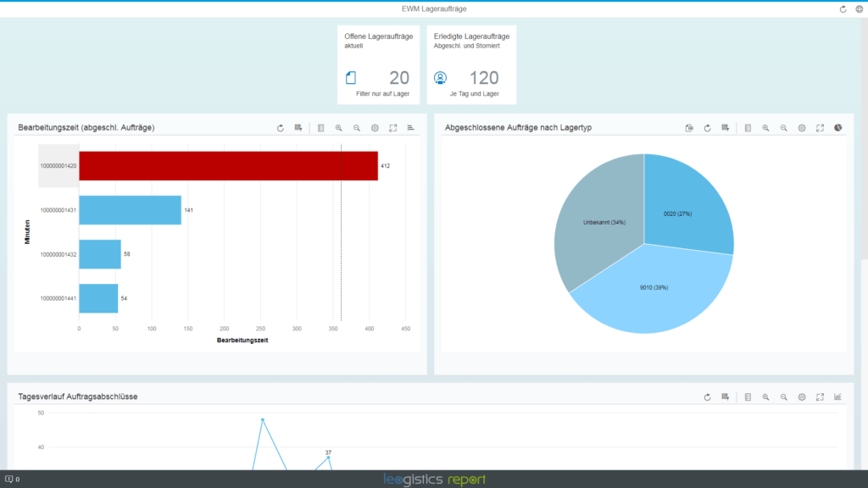868x488 pixels.
Task: Click the leogistics report logo
Action: click(435, 480)
